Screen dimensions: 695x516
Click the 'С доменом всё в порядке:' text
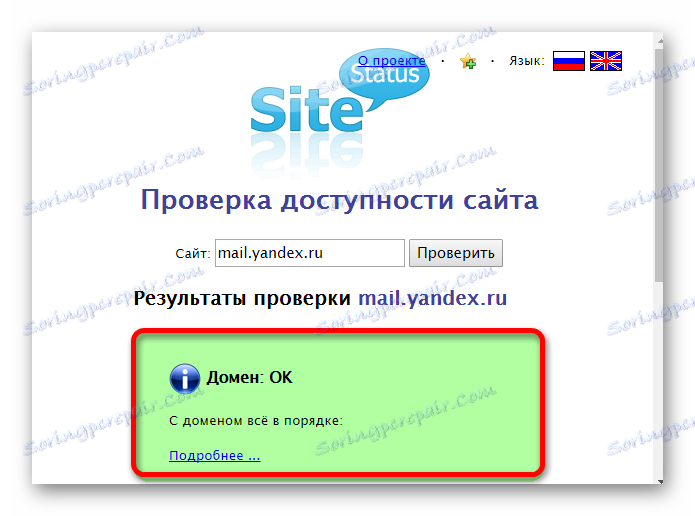pyautogui.click(x=256, y=421)
